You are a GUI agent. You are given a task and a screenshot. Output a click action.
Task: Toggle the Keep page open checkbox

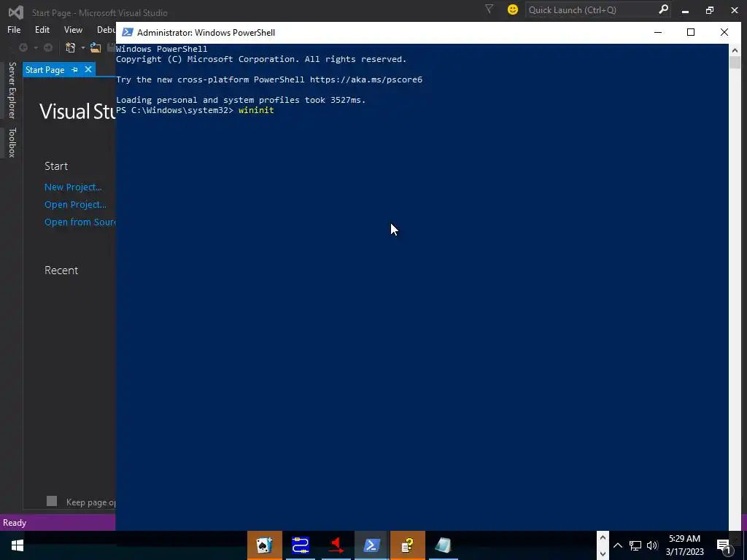52,501
